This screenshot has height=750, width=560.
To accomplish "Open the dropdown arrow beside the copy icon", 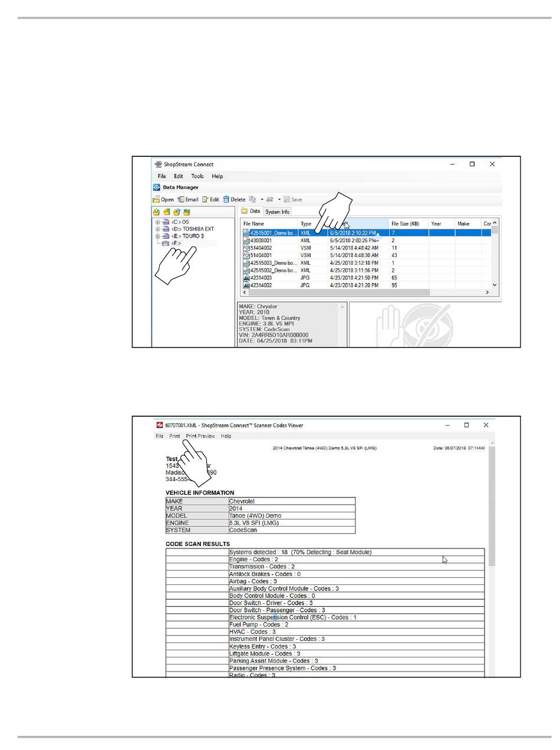I will click(261, 199).
